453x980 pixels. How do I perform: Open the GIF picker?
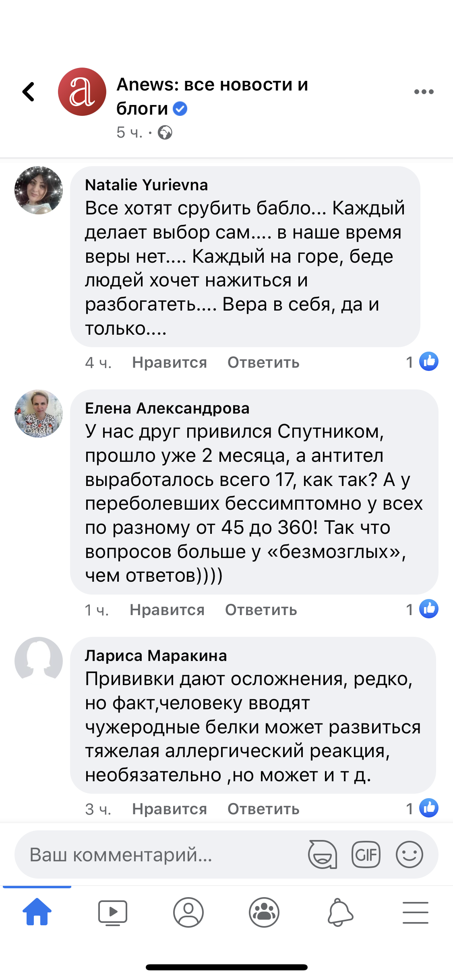(366, 854)
